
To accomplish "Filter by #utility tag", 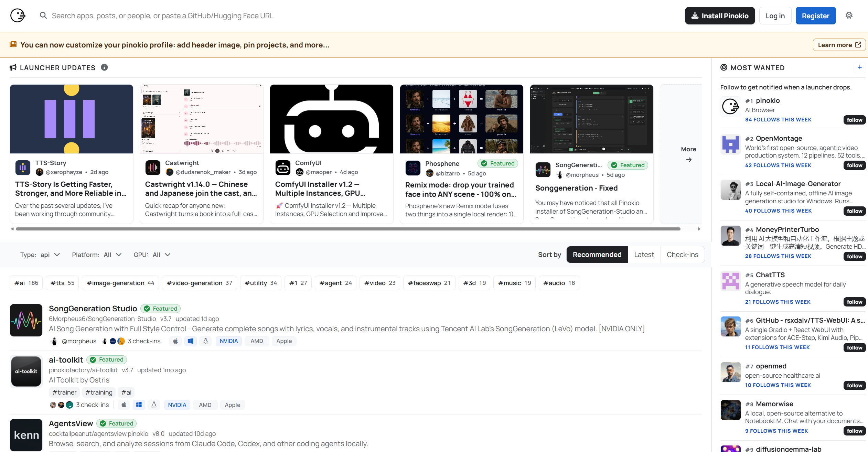I will 261,283.
